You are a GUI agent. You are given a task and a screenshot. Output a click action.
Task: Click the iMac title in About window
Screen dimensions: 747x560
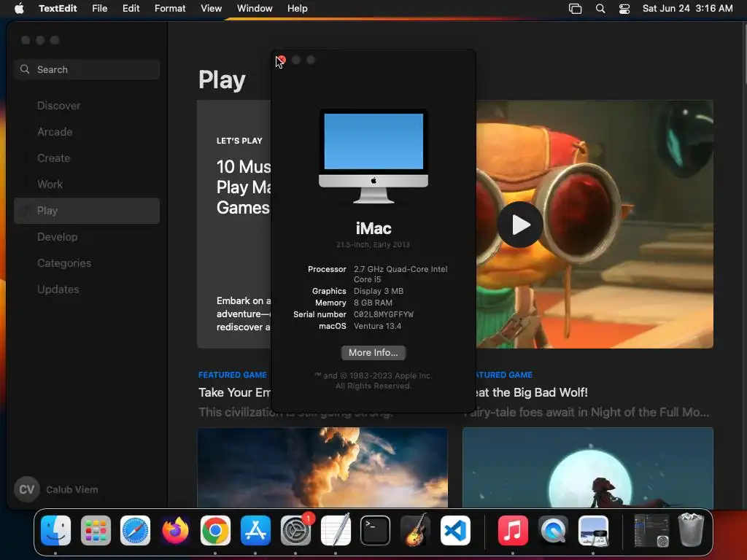pyautogui.click(x=373, y=228)
